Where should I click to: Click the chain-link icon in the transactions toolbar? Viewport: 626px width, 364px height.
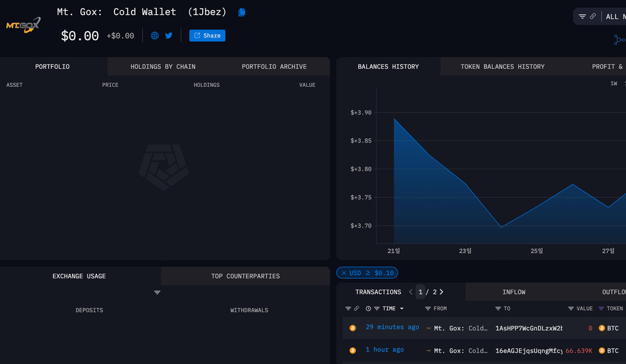pos(356,308)
